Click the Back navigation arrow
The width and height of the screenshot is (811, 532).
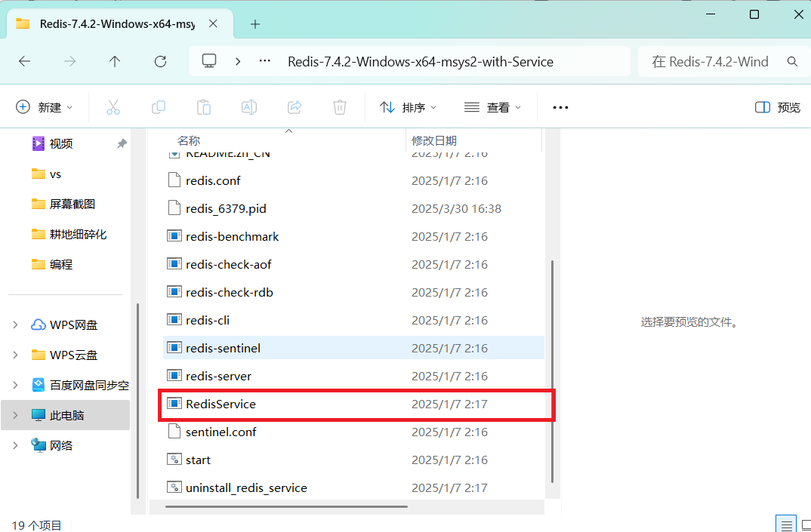24,62
